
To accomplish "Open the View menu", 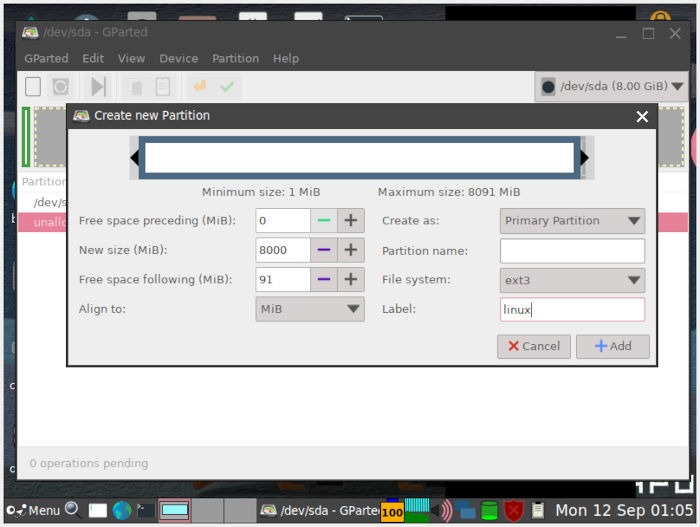I will (x=131, y=59).
